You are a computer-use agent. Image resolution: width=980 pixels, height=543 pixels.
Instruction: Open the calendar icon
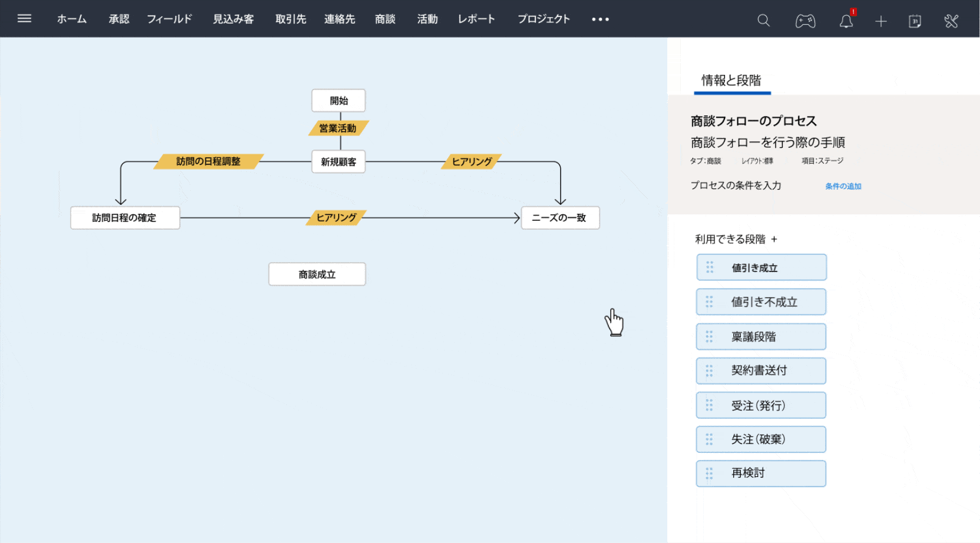click(x=915, y=22)
